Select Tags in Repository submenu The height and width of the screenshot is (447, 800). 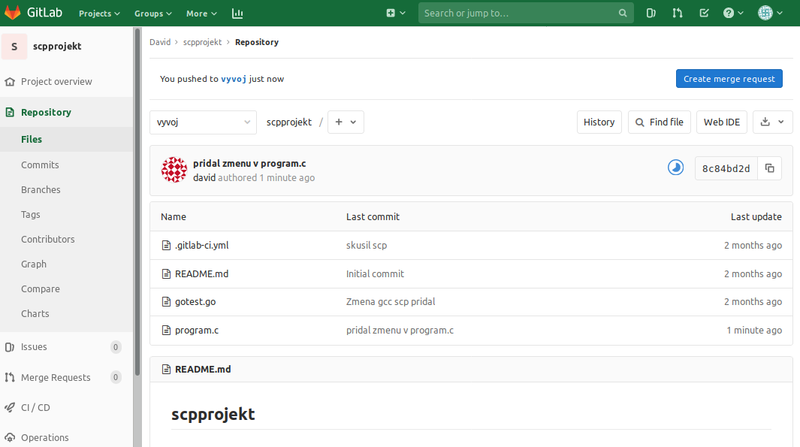30,215
